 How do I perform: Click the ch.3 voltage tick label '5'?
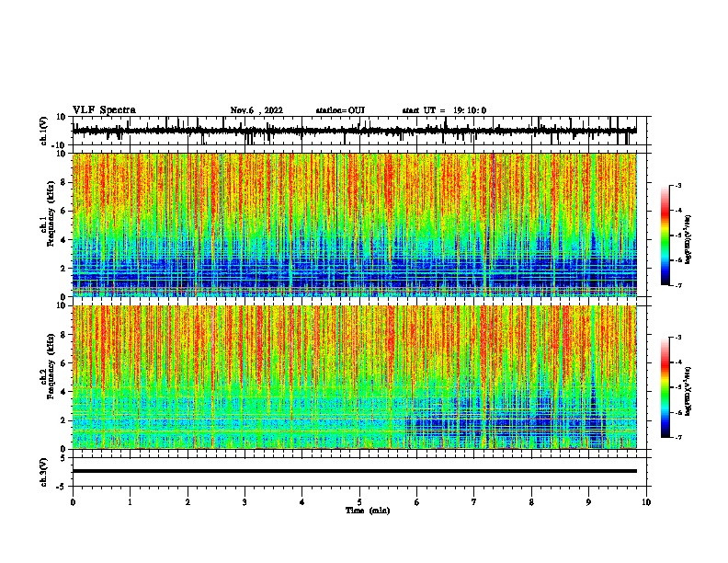[63, 458]
